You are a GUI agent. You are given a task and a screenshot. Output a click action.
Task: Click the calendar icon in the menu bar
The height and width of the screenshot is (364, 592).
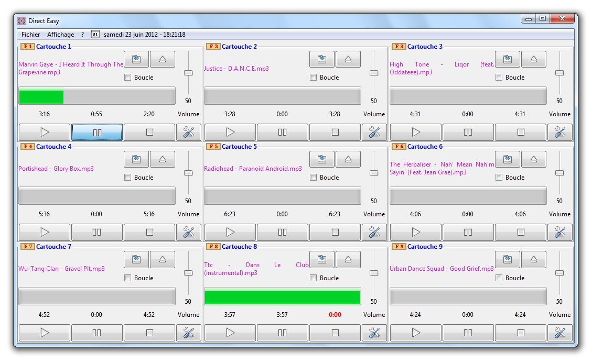95,34
